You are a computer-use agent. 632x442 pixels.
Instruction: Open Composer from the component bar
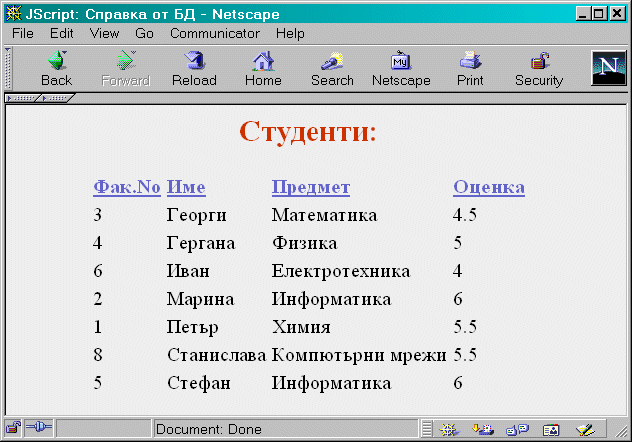point(585,430)
